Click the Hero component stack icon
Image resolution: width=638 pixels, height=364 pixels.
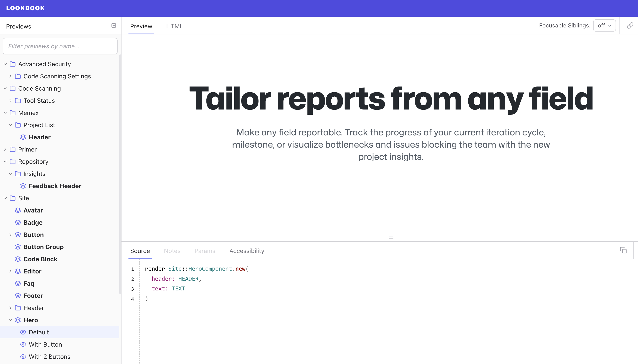pyautogui.click(x=17, y=320)
